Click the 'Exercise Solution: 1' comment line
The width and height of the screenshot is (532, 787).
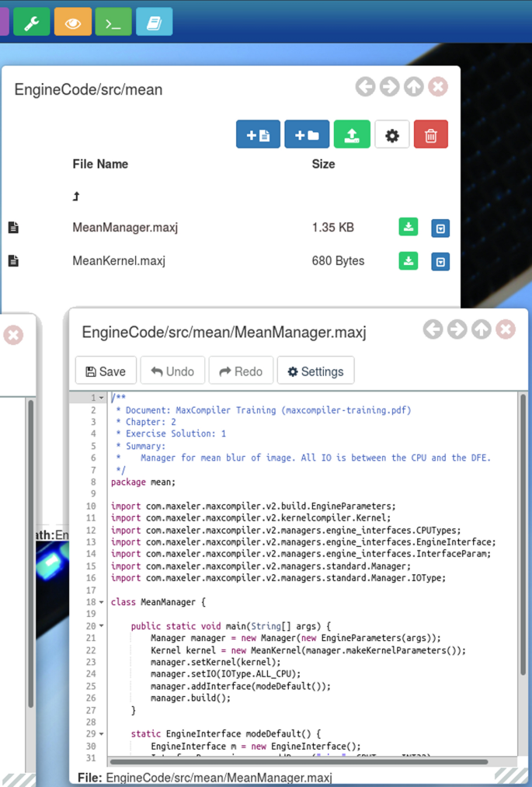171,434
